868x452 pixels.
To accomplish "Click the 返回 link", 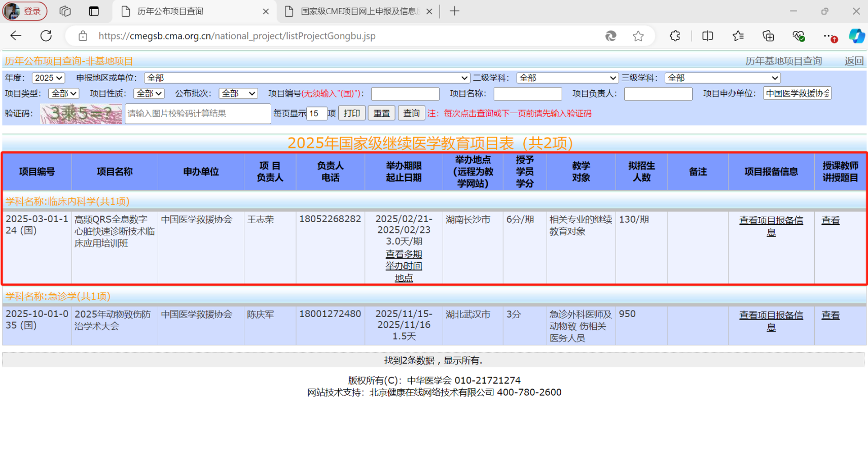I will [854, 61].
